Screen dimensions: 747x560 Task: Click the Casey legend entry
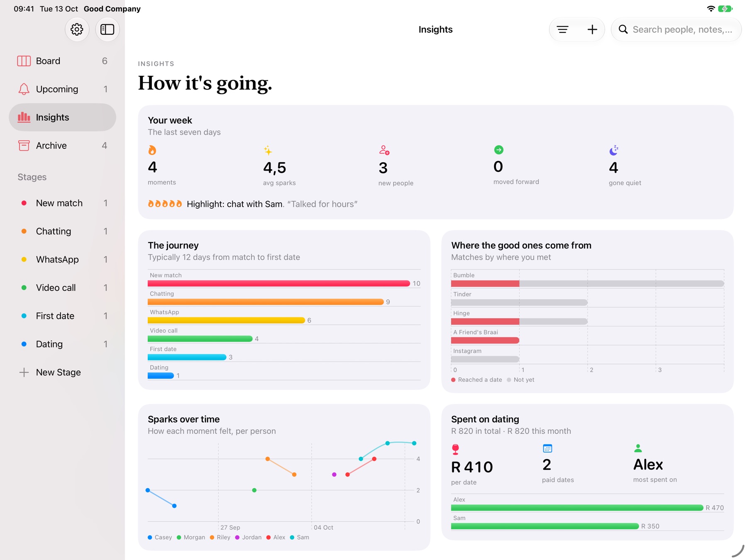pos(160,538)
